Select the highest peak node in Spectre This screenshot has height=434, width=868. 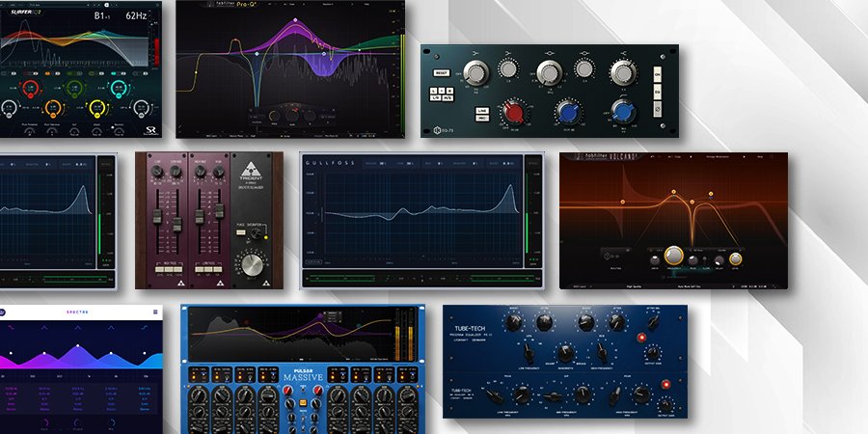[77, 345]
